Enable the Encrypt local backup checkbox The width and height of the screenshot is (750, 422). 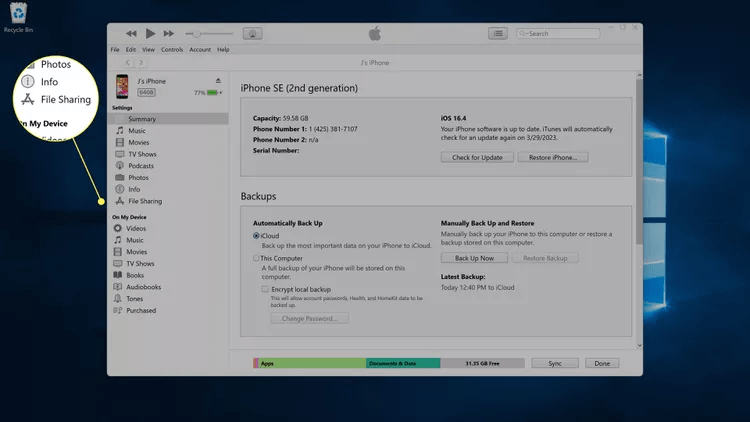coord(265,289)
